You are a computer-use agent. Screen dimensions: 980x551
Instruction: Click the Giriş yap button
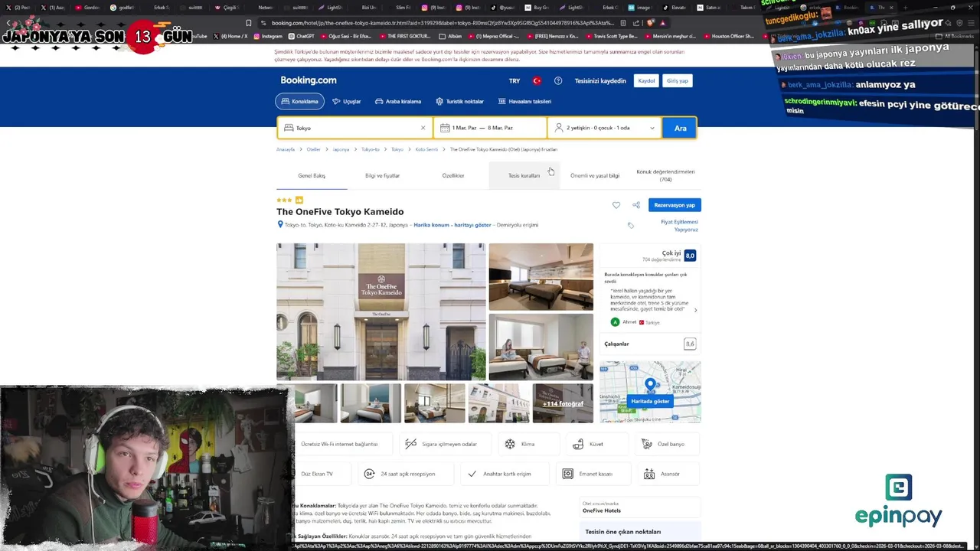(x=678, y=81)
